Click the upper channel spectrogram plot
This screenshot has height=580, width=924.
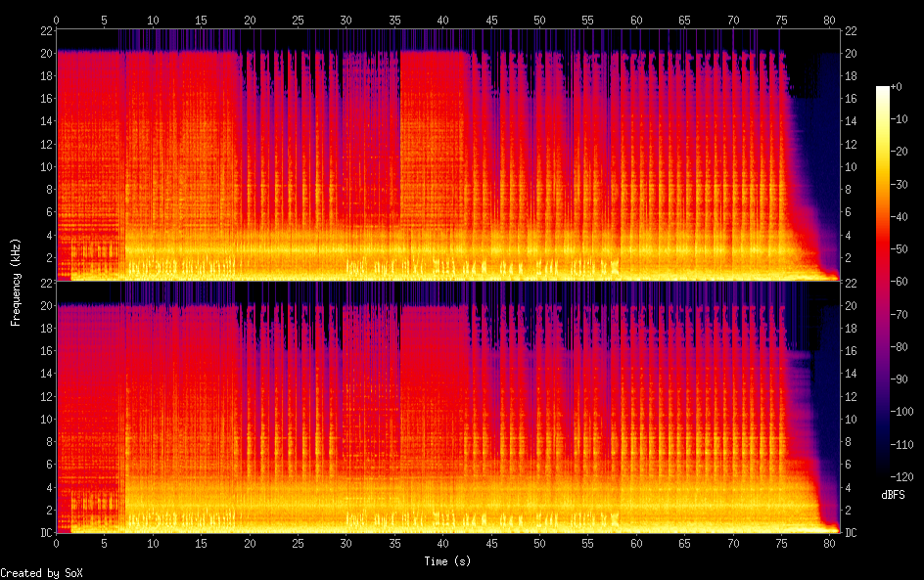click(448, 155)
